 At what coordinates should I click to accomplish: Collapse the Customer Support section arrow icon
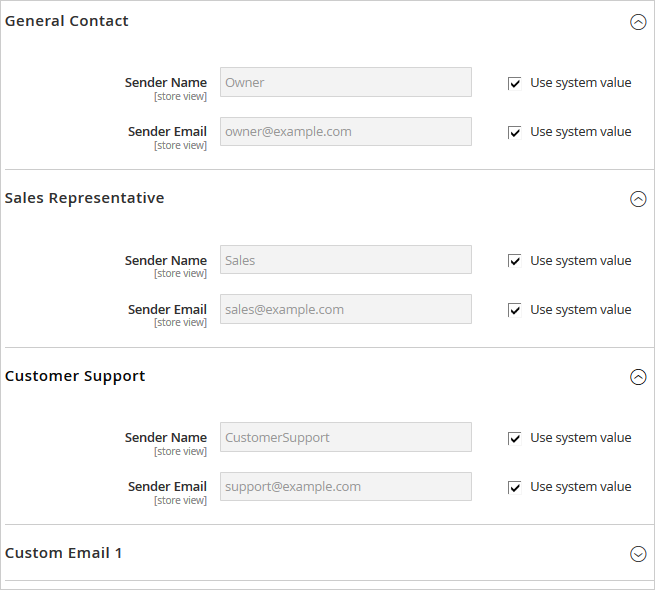point(638,377)
